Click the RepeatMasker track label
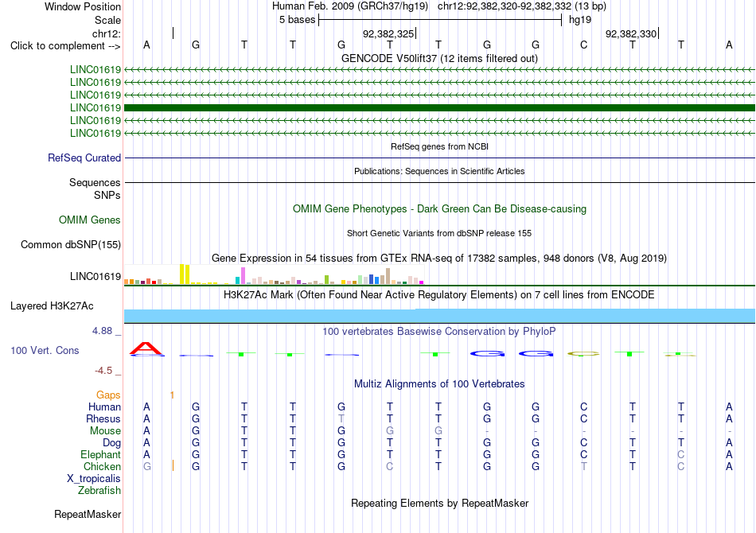The height and width of the screenshot is (533, 756). [x=88, y=514]
